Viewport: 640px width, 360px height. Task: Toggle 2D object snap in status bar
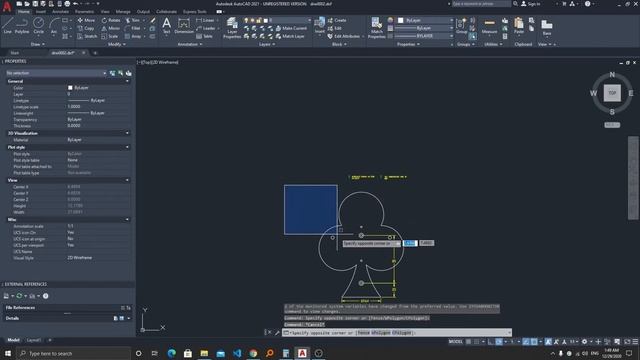534,342
